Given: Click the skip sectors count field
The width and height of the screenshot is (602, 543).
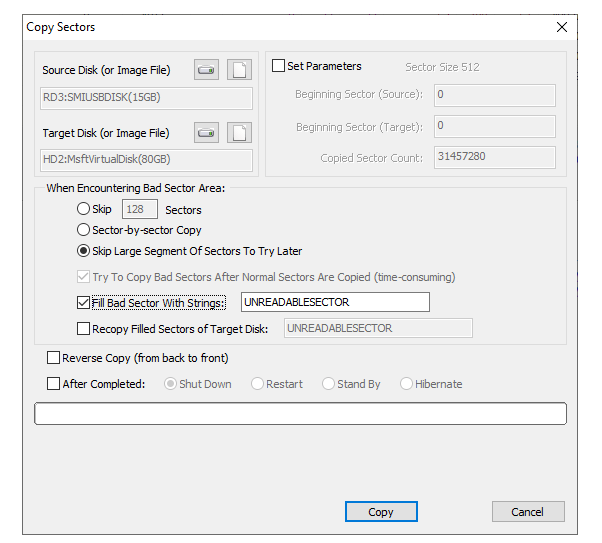Looking at the screenshot, I should pos(139,210).
